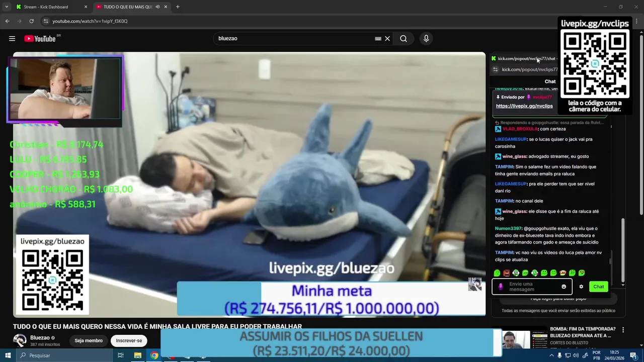Open the notification center icon

633,355
